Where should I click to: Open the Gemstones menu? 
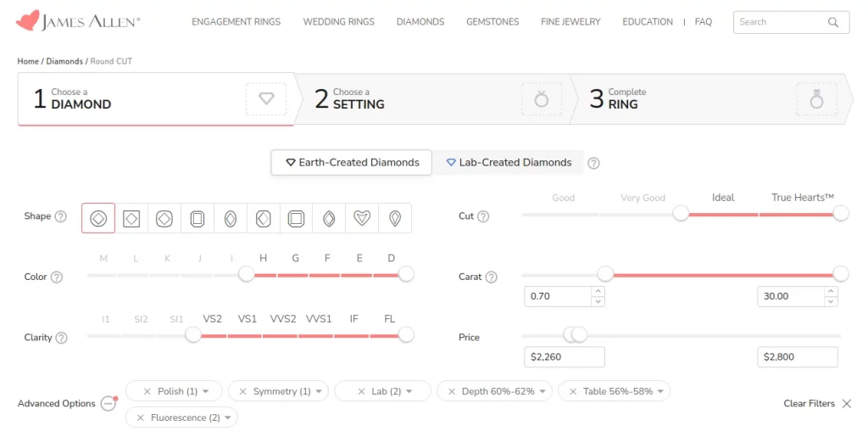click(x=492, y=22)
